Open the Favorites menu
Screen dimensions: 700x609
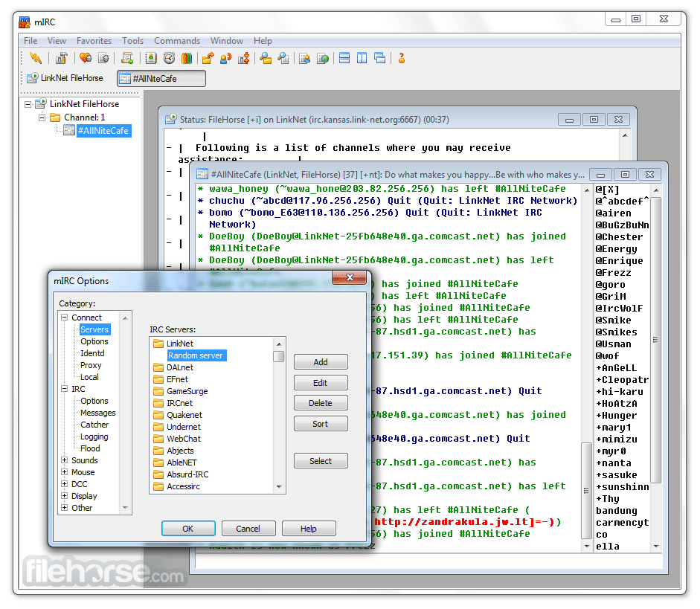click(x=94, y=41)
